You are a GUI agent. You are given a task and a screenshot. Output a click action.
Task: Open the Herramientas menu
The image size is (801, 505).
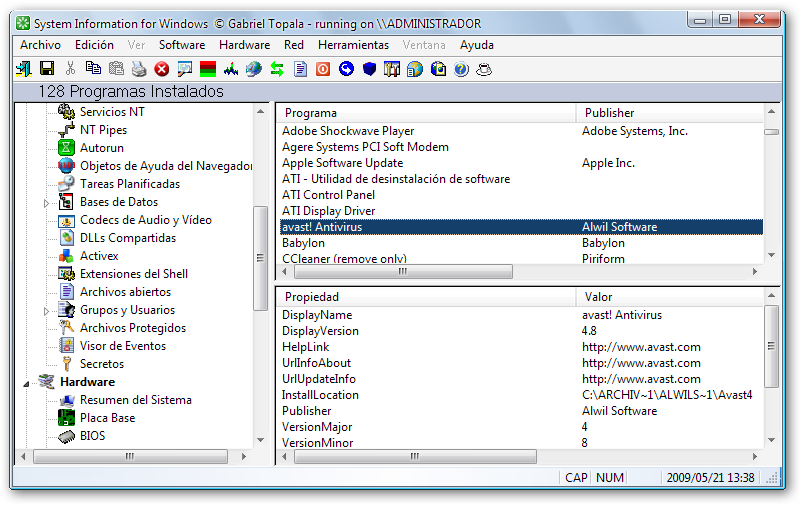[353, 45]
